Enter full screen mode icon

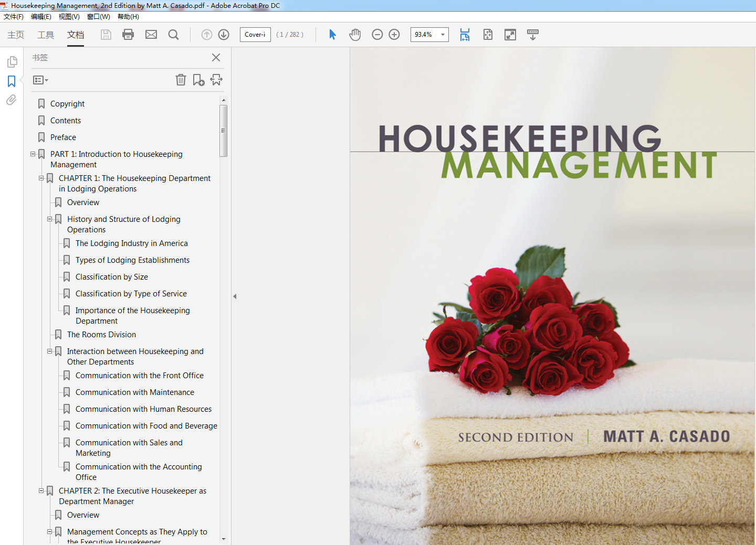[510, 35]
